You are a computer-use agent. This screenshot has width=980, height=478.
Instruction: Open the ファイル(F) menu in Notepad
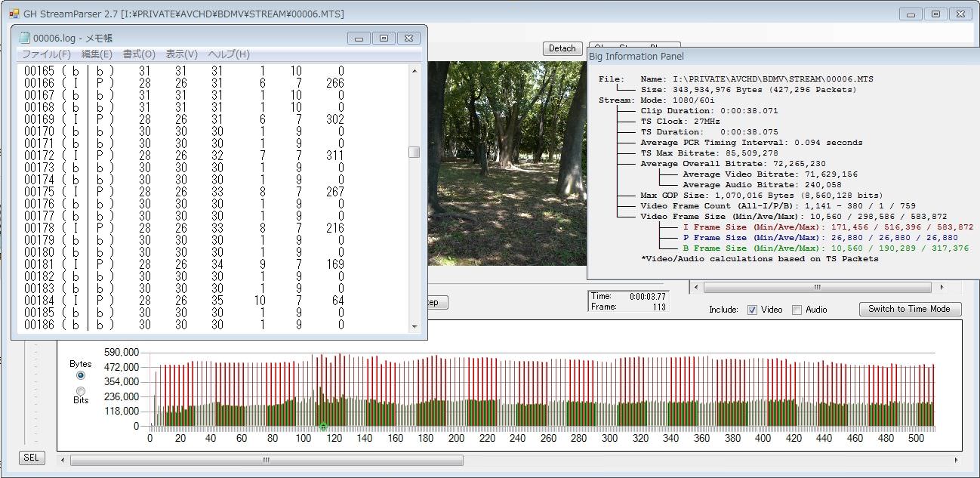coord(46,54)
